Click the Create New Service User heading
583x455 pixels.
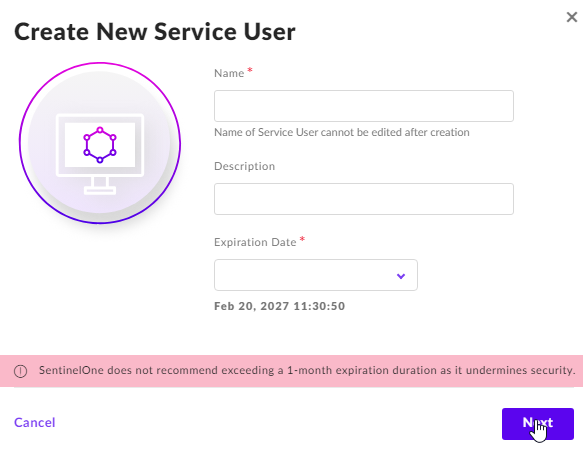[x=155, y=32]
